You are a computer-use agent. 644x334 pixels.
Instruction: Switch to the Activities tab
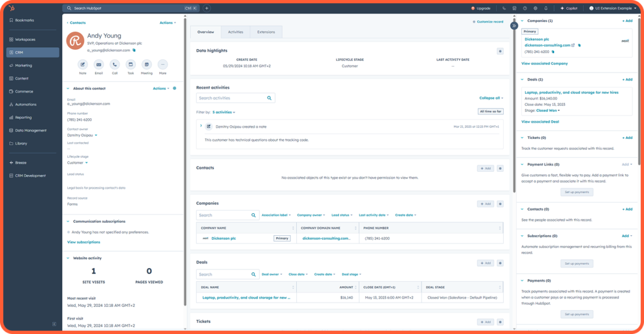tap(235, 32)
